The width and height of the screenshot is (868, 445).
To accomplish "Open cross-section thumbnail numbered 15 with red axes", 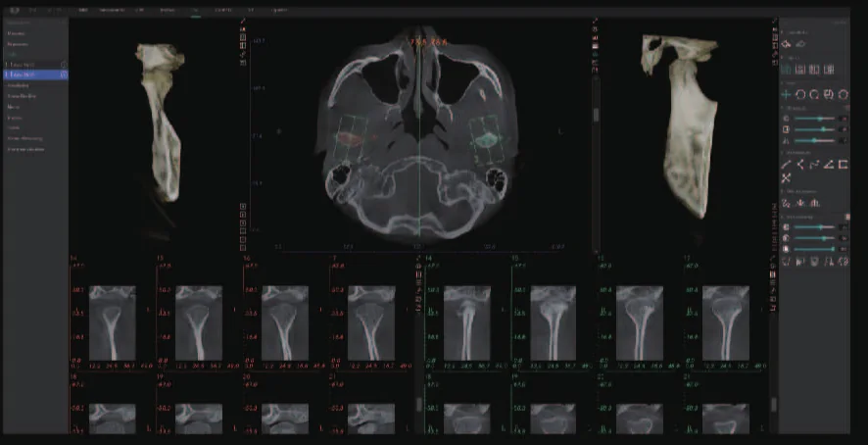I will pos(199,322).
